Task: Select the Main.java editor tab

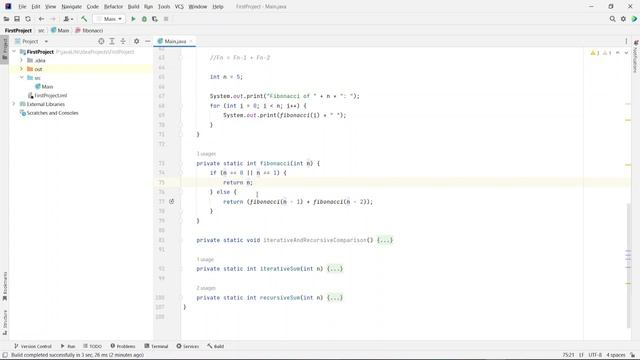Action: pyautogui.click(x=175, y=41)
